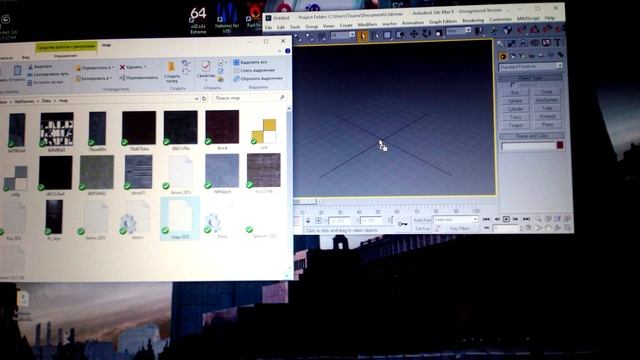
Task: Select the Scale tool in 3ds Max toolbar
Action: (x=439, y=33)
